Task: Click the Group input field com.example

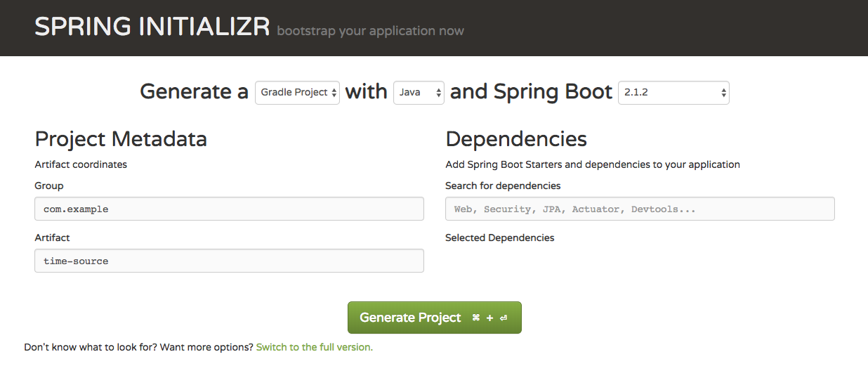Action: 229,209
